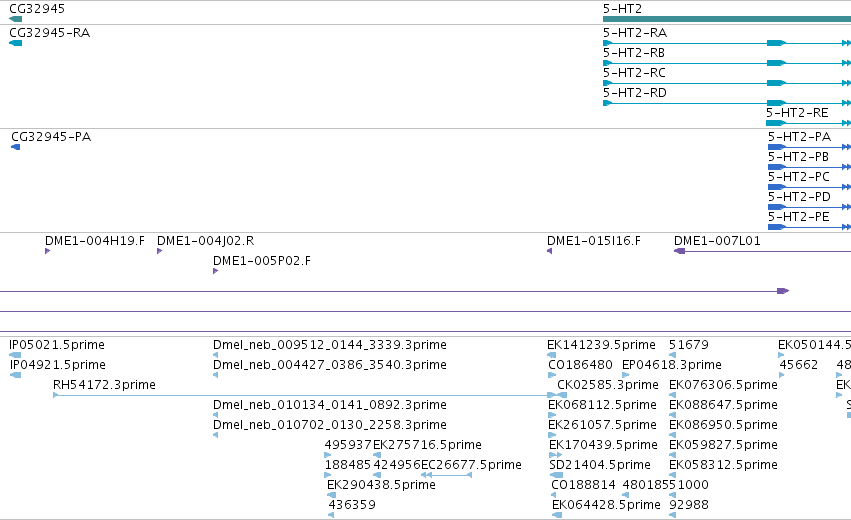Click the EK064428.5prime EST label

coord(606,505)
